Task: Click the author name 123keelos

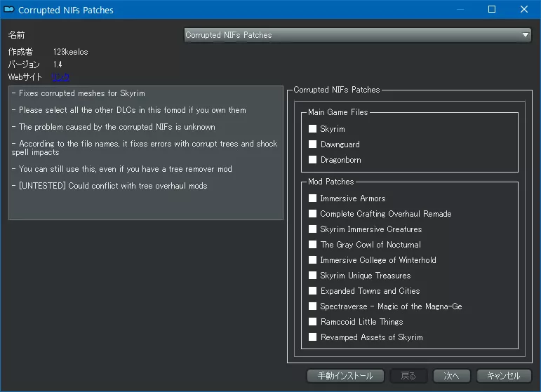Action: (x=71, y=52)
